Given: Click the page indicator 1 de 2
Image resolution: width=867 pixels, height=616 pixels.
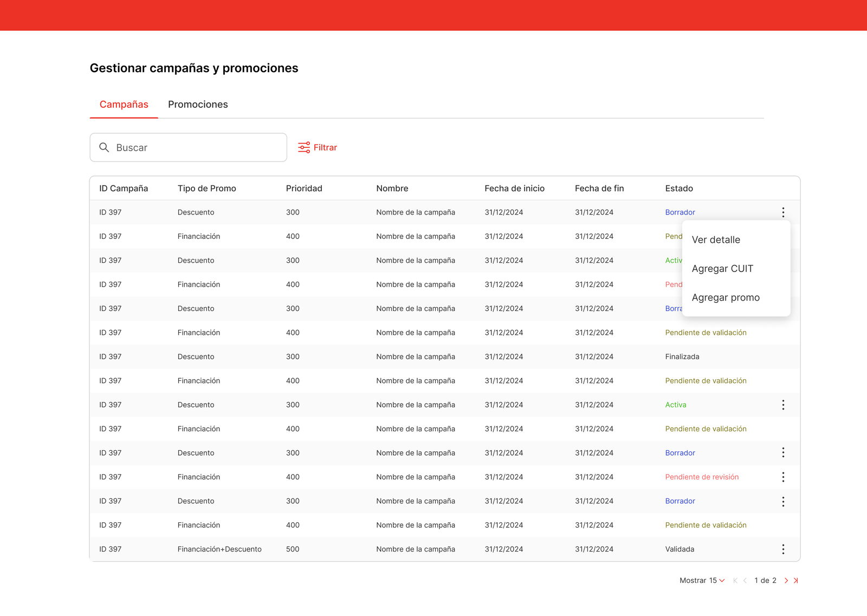Looking at the screenshot, I should pos(765,580).
